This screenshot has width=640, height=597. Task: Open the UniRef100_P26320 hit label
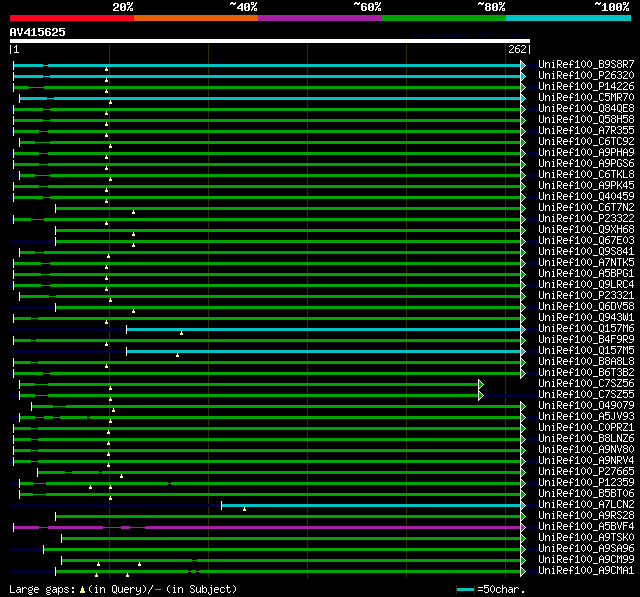click(x=586, y=76)
